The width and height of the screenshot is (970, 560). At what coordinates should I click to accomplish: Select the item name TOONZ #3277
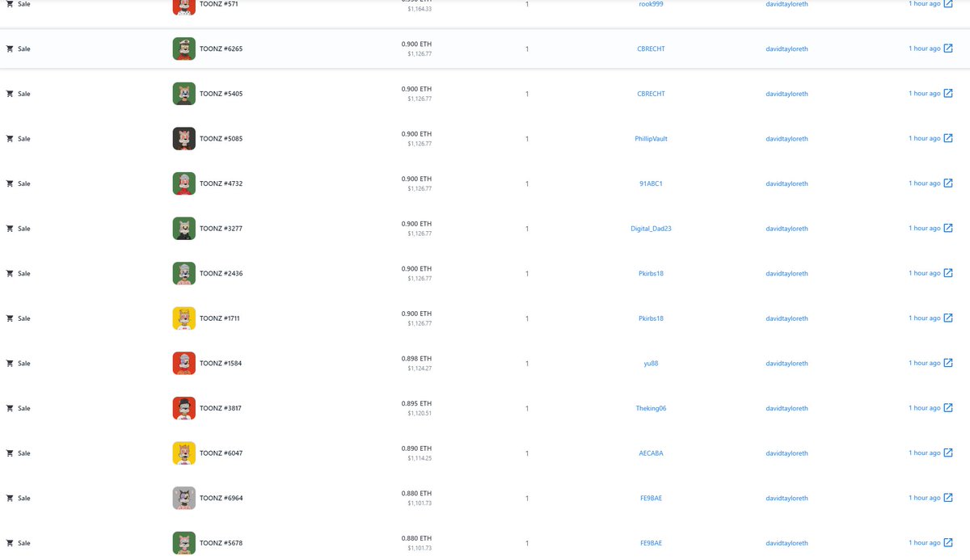221,229
